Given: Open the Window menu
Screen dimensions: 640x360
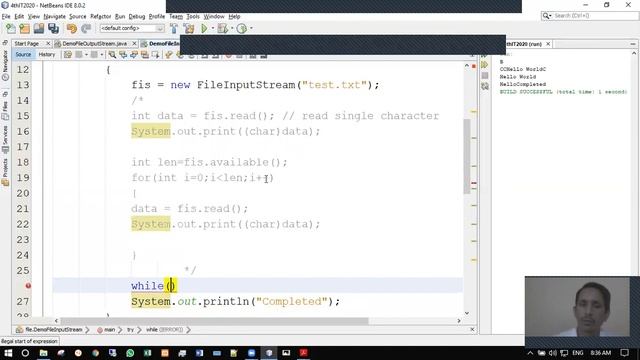Looking at the screenshot, I should pyautogui.click(x=214, y=17).
